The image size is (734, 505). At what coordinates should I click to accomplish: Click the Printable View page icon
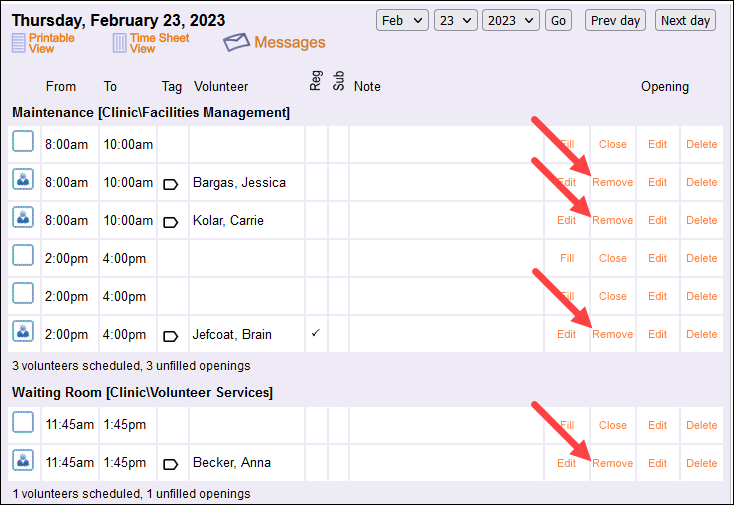pyautogui.click(x=19, y=43)
